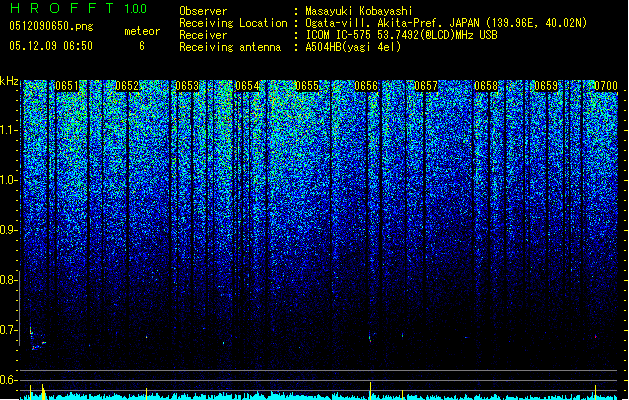
Task: Click observer name Masayuki Kobayashi
Action: (x=359, y=11)
